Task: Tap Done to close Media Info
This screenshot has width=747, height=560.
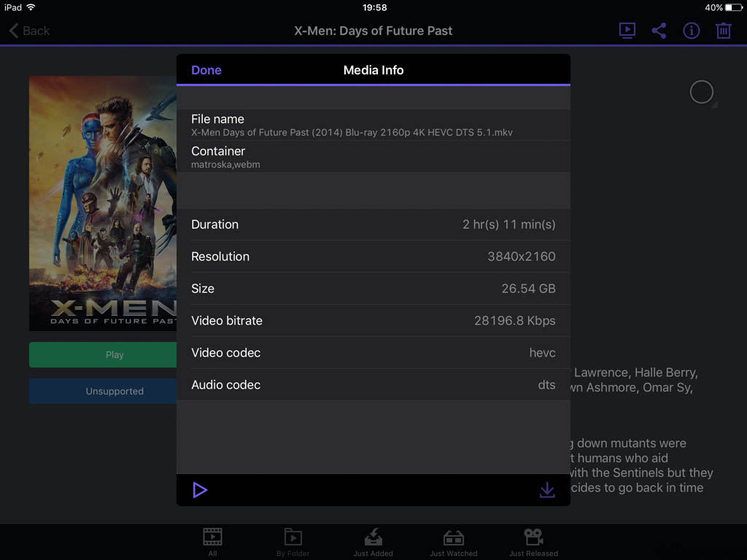Action: tap(206, 70)
